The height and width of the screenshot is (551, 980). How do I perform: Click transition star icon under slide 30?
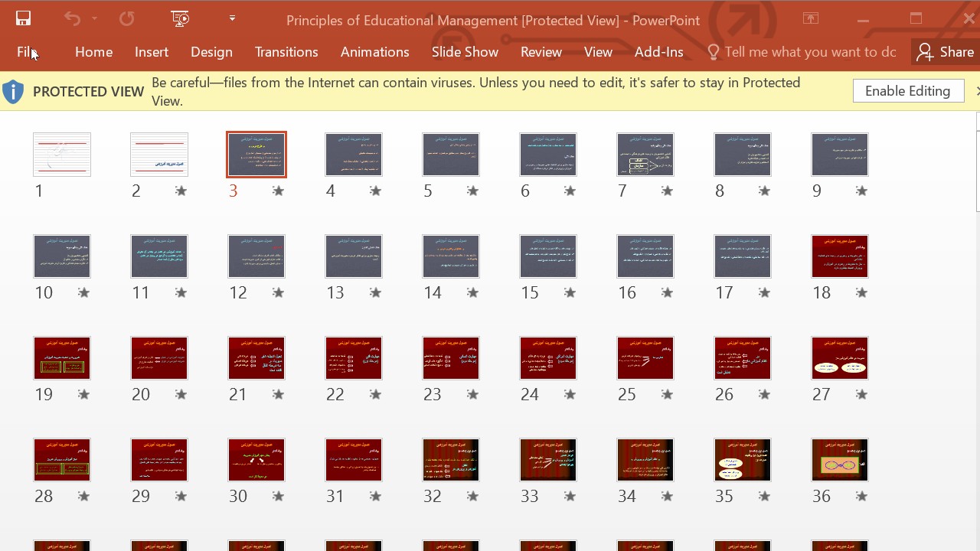[278, 496]
